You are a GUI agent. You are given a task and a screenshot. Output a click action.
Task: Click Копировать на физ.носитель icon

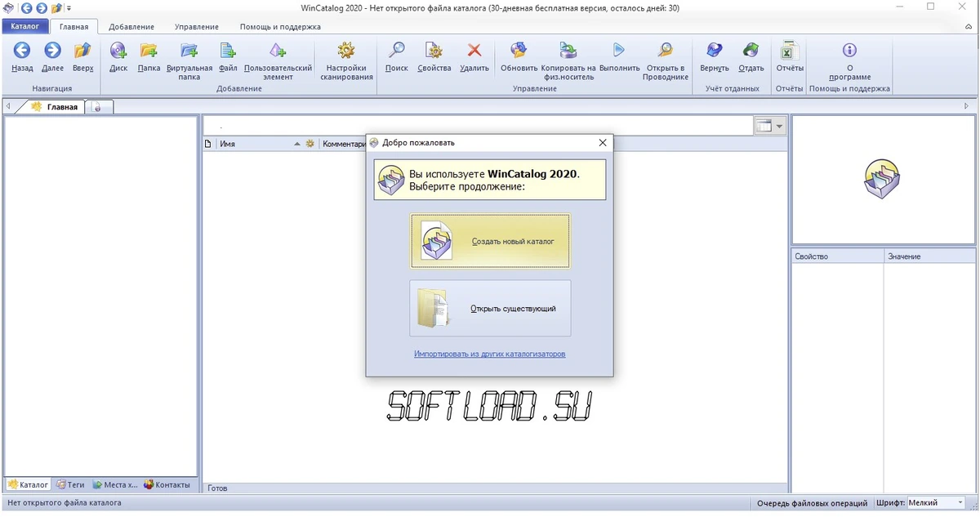coord(568,61)
